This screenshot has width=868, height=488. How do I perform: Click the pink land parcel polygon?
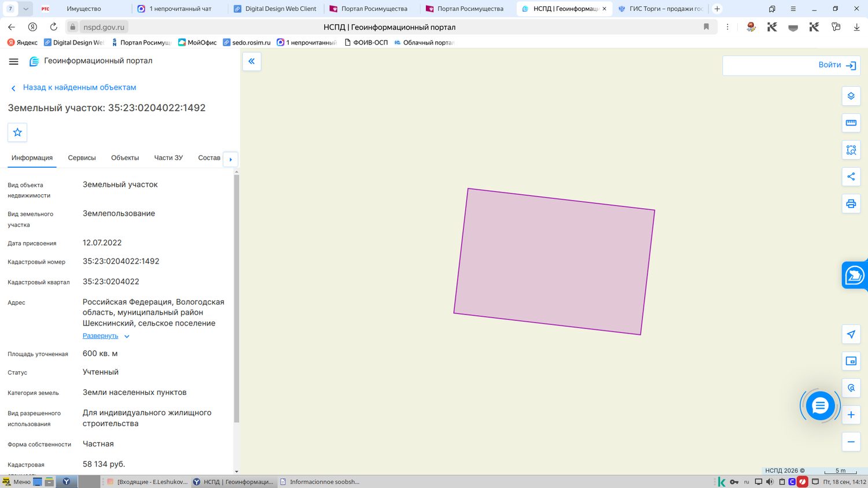coord(554,261)
